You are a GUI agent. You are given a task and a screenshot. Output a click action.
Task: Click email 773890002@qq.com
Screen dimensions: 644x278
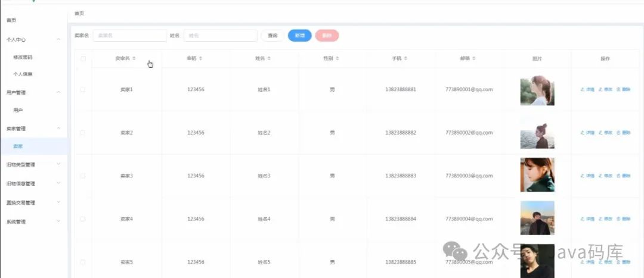(469, 132)
